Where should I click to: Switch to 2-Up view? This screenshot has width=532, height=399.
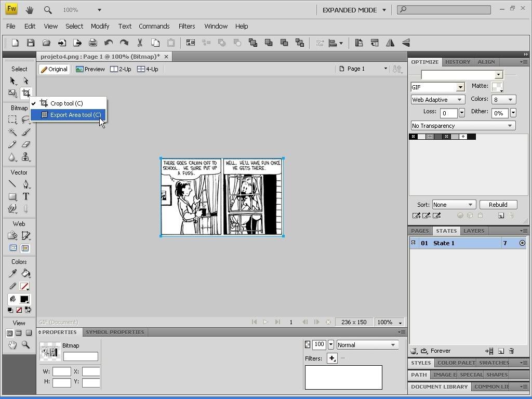click(121, 69)
